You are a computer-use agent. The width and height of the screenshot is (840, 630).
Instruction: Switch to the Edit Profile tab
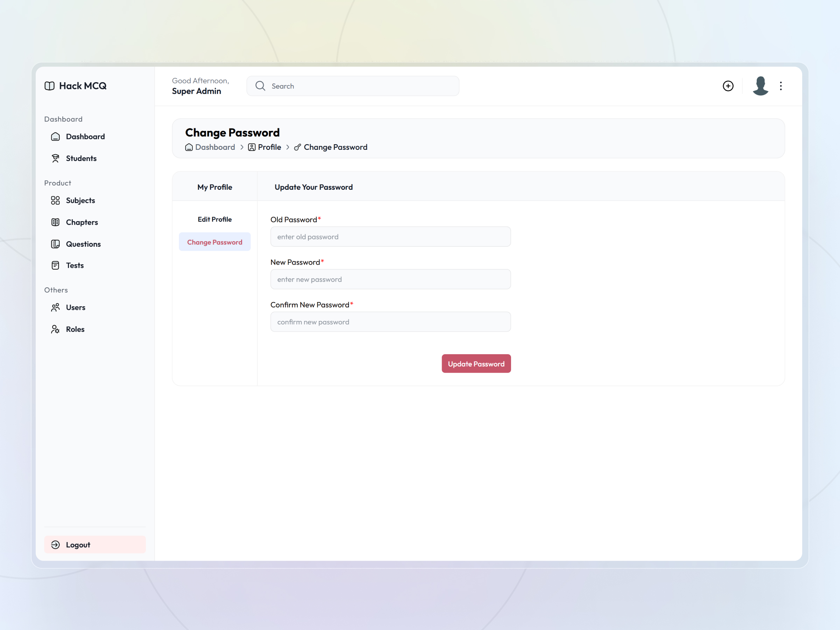[215, 219]
